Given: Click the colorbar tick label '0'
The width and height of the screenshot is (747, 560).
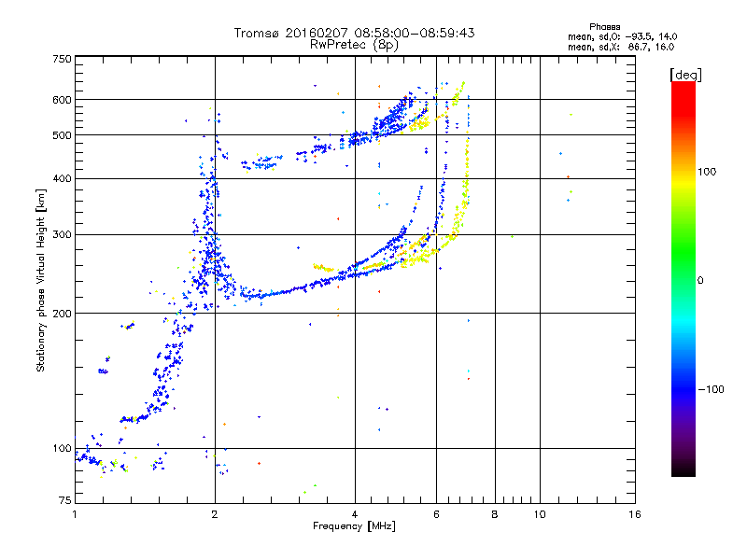Looking at the screenshot, I should point(700,281).
